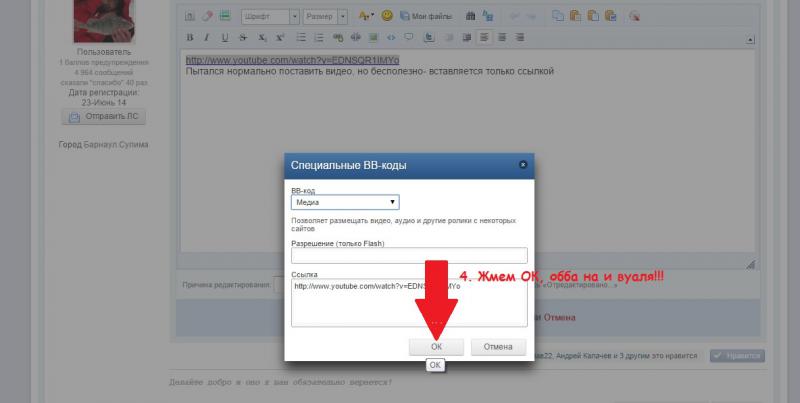Click the insert link icon
Viewport: 800px width, 403px height.
(x=338, y=37)
